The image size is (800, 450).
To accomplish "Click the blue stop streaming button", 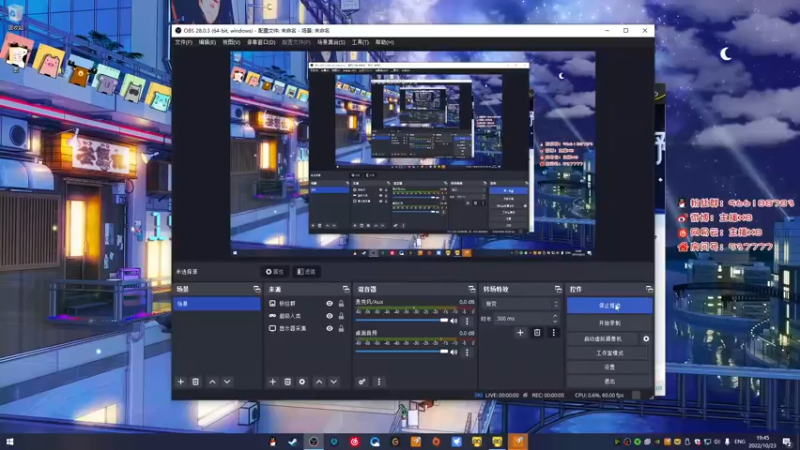I will click(x=610, y=306).
